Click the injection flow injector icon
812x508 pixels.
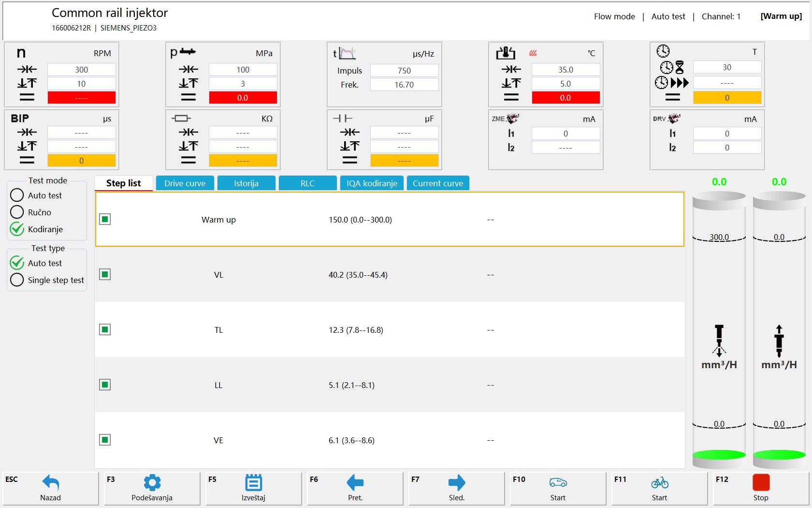tap(719, 340)
